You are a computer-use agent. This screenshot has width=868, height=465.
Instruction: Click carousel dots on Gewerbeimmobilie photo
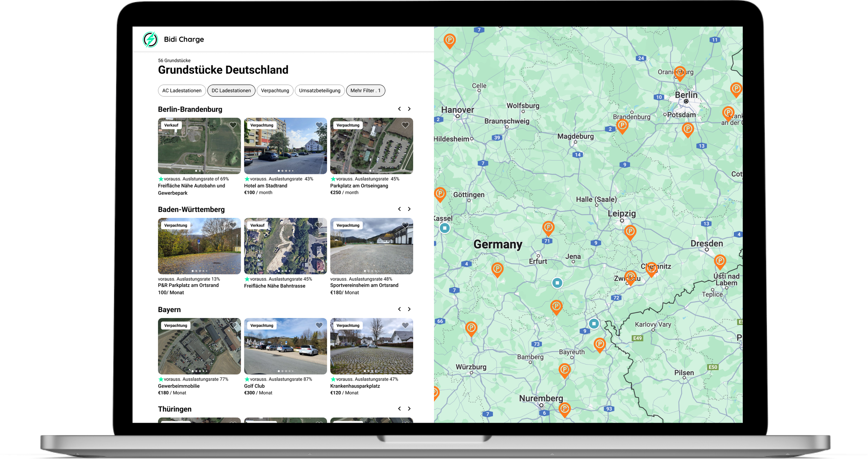[x=199, y=371]
